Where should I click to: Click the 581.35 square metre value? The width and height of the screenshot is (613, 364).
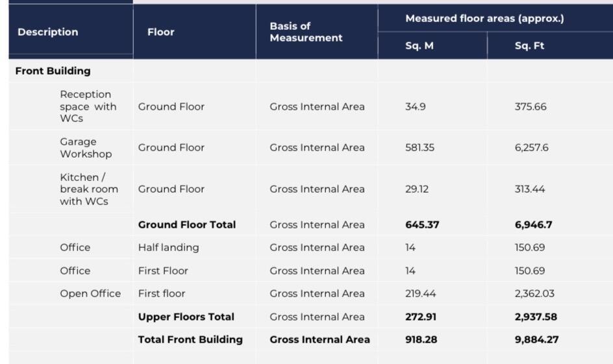click(419, 148)
